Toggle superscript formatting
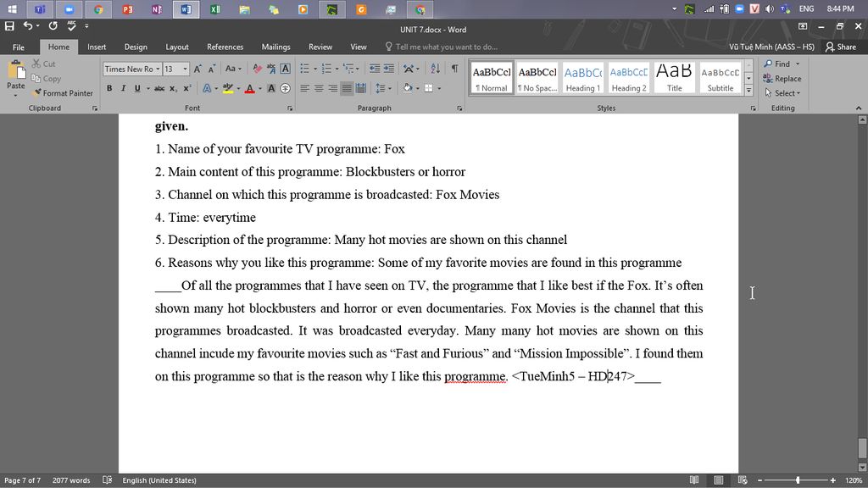This screenshot has width=868, height=488. (x=187, y=88)
